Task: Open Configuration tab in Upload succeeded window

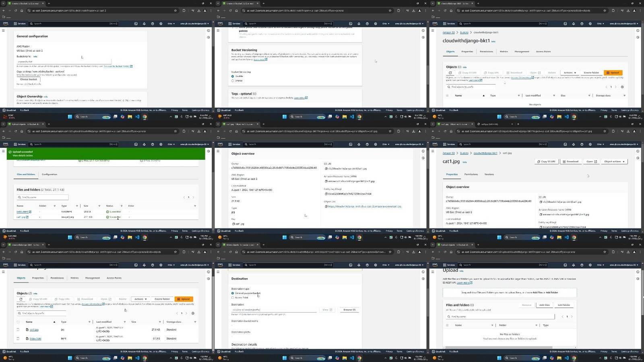Action: click(50, 174)
